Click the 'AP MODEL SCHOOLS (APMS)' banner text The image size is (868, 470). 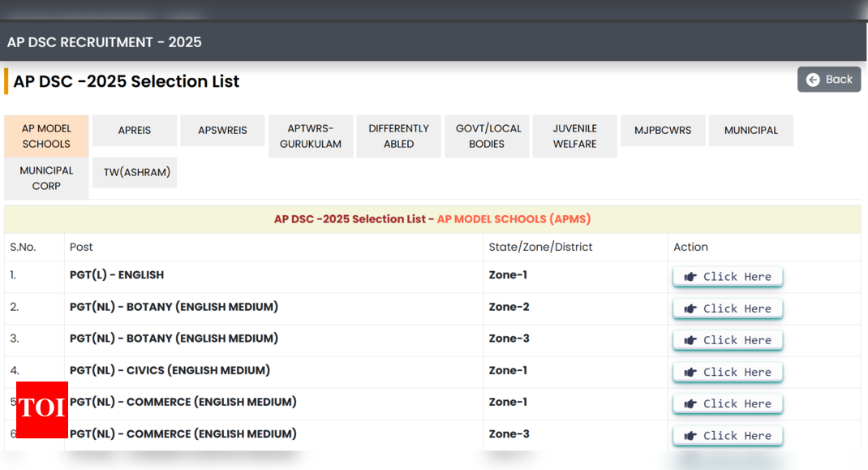click(x=513, y=219)
